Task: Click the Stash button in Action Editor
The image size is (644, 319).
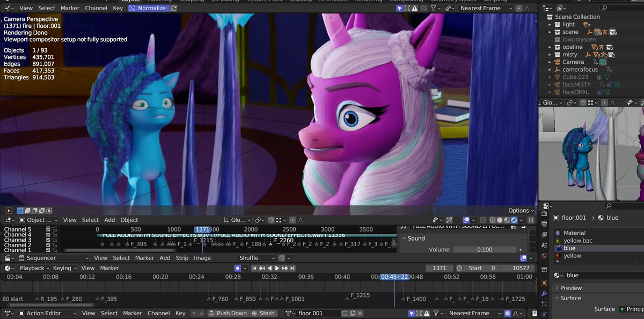Action: [264, 313]
